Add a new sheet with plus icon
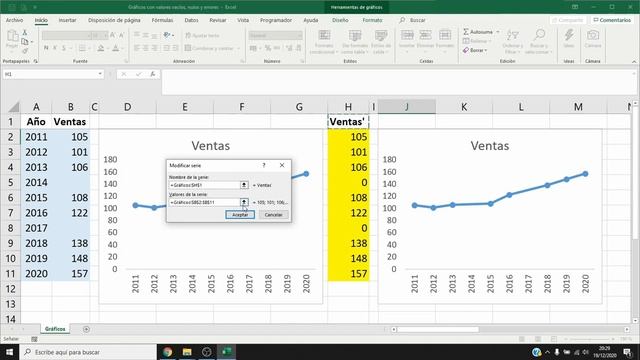This screenshot has height=360, width=640. (86, 329)
